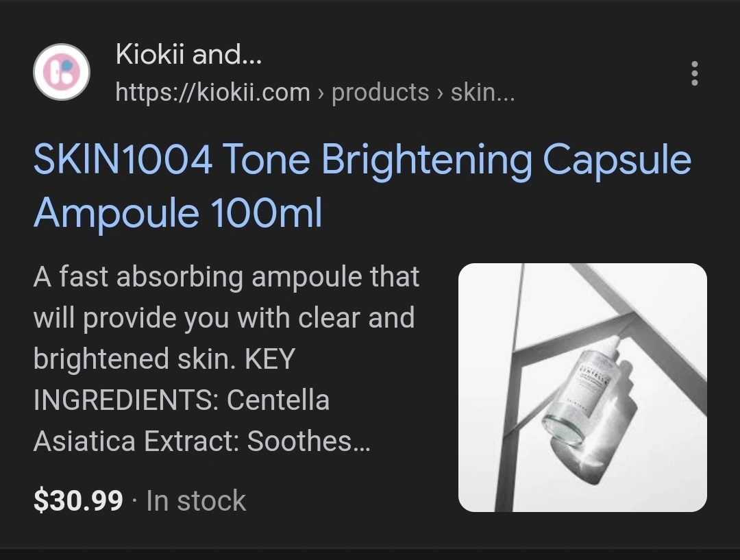Click the 'INGREDIENTS: Centella' snippet line
Screen dimensions: 740x560
click(182, 400)
